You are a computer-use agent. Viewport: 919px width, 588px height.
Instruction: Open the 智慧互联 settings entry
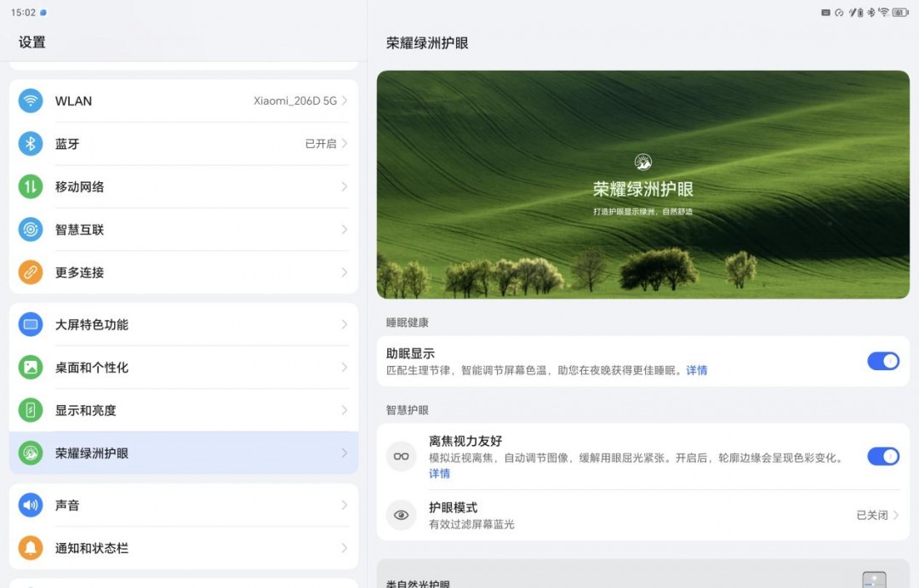[x=184, y=229]
